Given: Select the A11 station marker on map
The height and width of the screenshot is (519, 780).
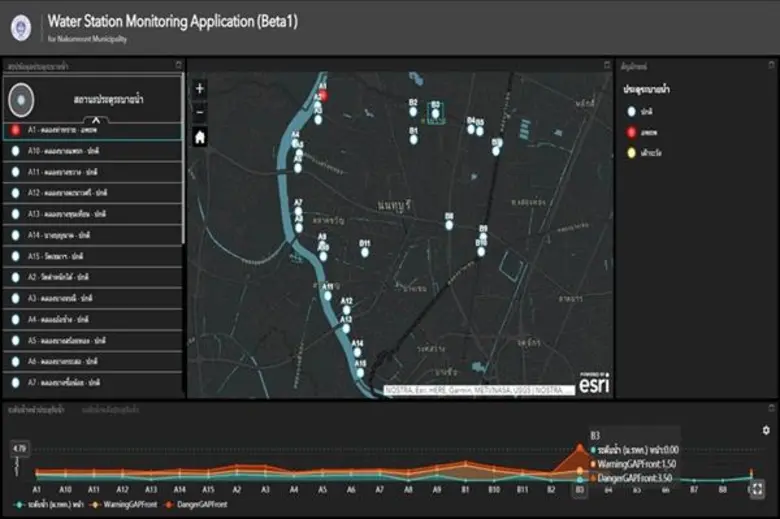Looking at the screenshot, I should (327, 296).
